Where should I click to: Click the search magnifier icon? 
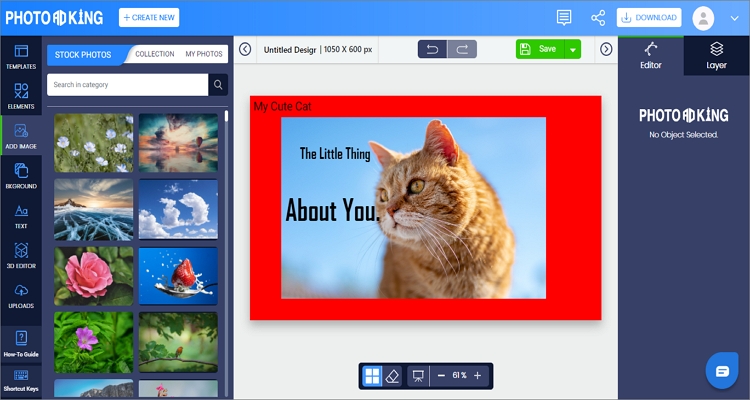(x=218, y=85)
